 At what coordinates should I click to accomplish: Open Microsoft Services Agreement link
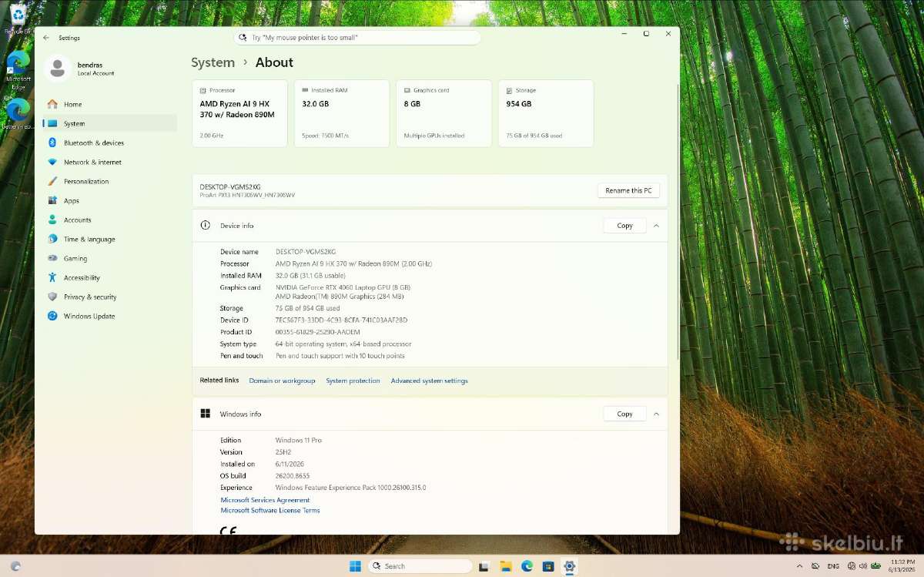click(x=265, y=500)
